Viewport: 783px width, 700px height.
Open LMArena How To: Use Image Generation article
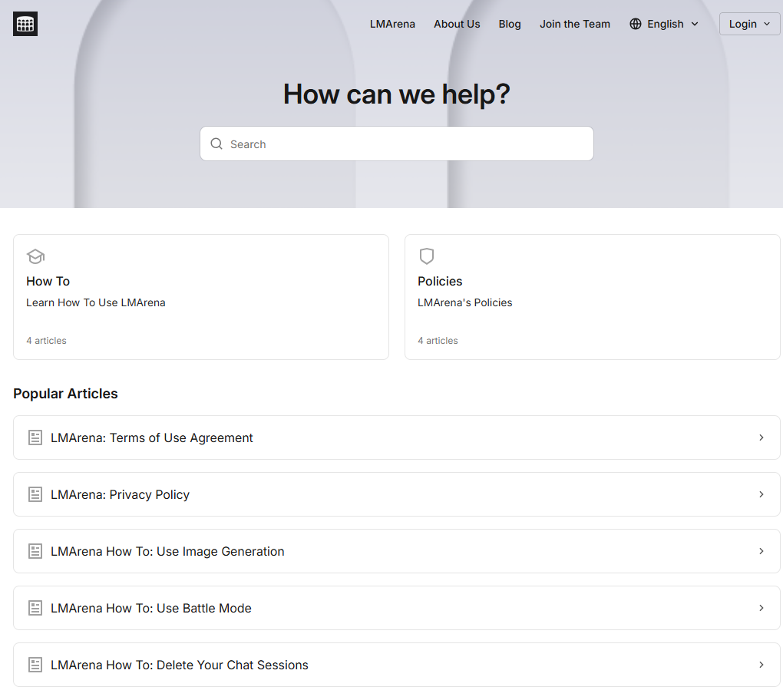167,551
